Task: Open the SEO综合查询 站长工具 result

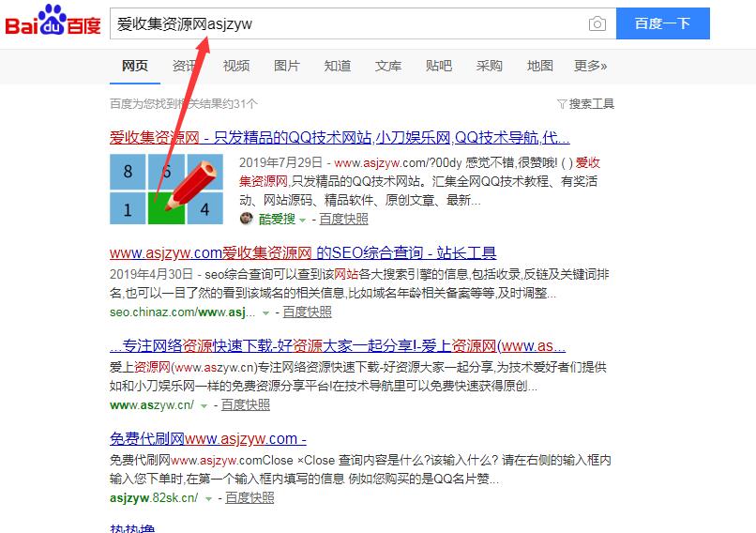Action: 303,252
